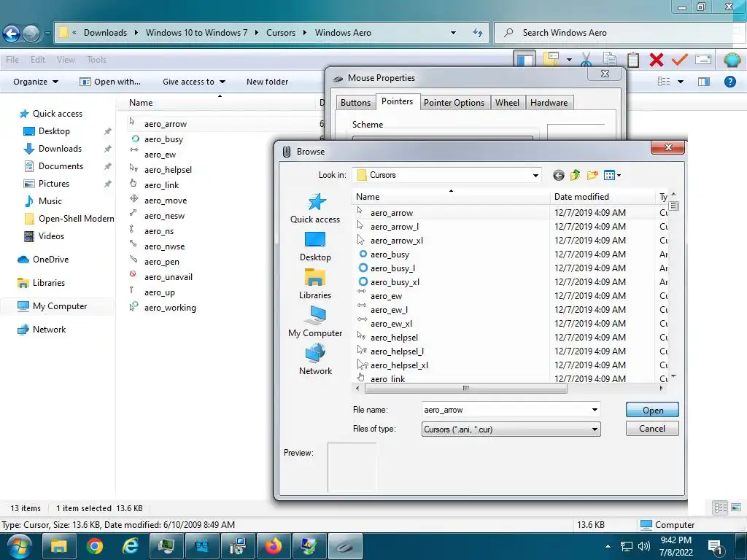Click the red Delete X toolbar icon
This screenshot has height=560, width=747.
tap(656, 60)
